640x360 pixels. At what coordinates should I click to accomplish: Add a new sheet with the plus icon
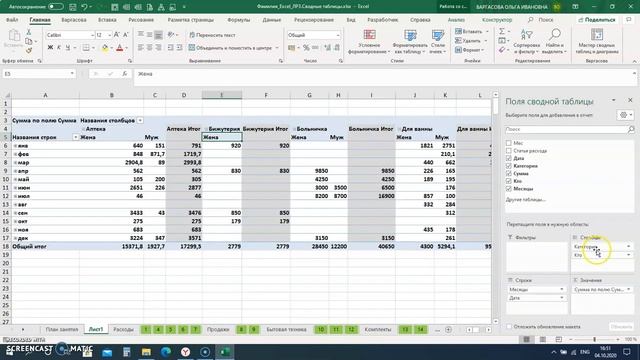448,329
